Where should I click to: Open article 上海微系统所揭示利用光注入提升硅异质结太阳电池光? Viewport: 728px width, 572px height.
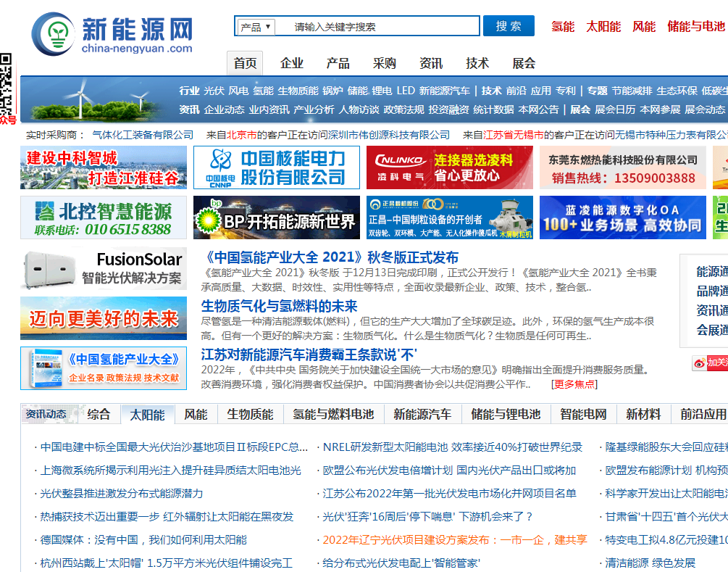click(x=171, y=471)
